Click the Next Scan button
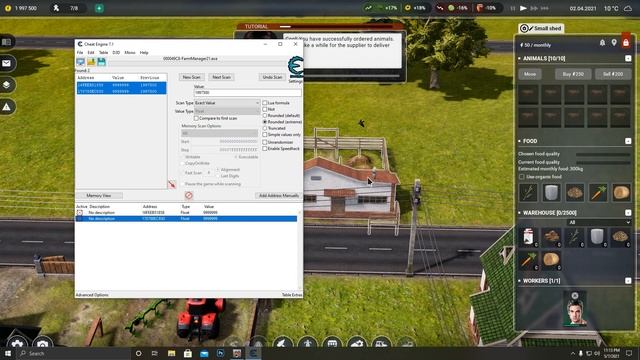Viewport: 640px width, 360px height. click(221, 77)
